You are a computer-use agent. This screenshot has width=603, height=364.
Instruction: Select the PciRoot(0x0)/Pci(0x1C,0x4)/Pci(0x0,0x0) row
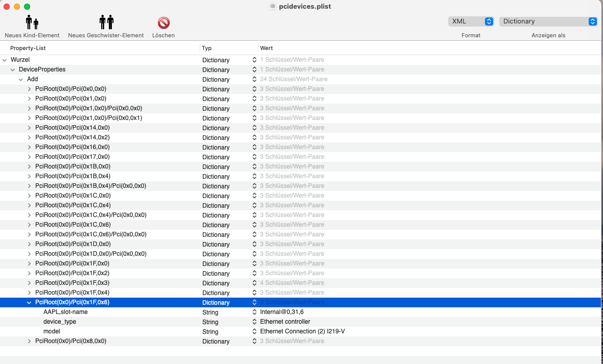point(300,215)
